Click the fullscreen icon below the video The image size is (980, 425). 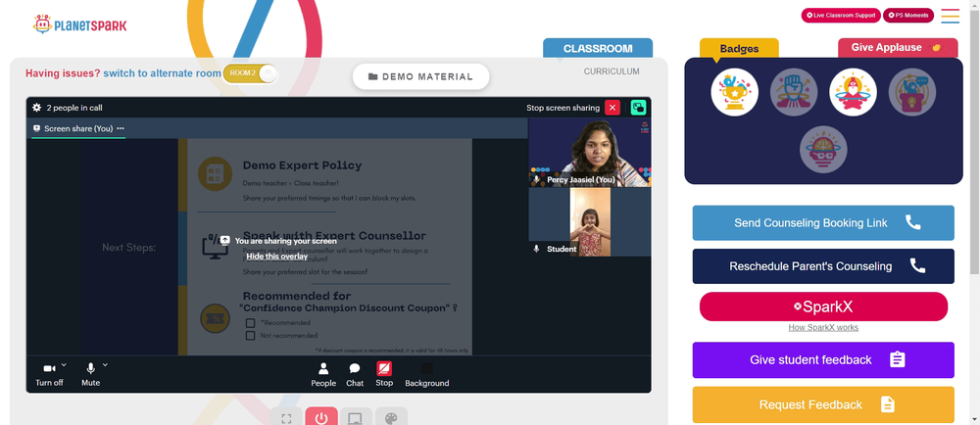coord(286,418)
